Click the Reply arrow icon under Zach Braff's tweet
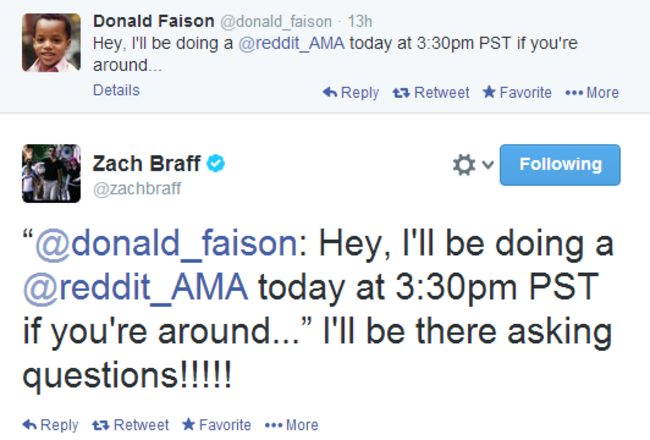Image resolution: width=650 pixels, height=440 pixels. [x=29, y=425]
